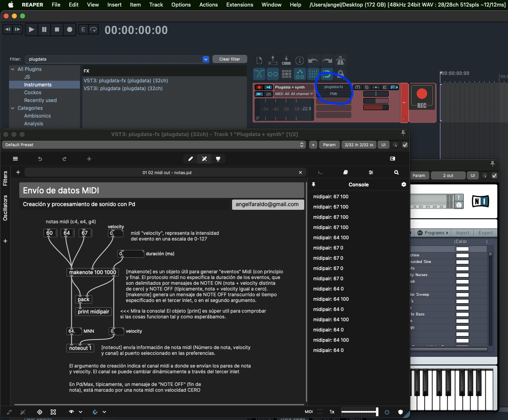Toggle plugdata DSP power button
Viewport: 508px width, 420px height.
pos(387,412)
